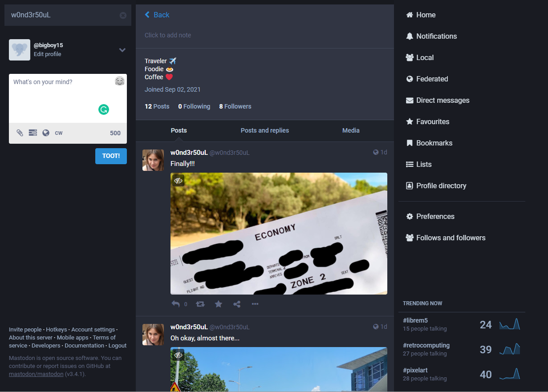
Task: View the 12 Posts count link
Action: pos(157,106)
